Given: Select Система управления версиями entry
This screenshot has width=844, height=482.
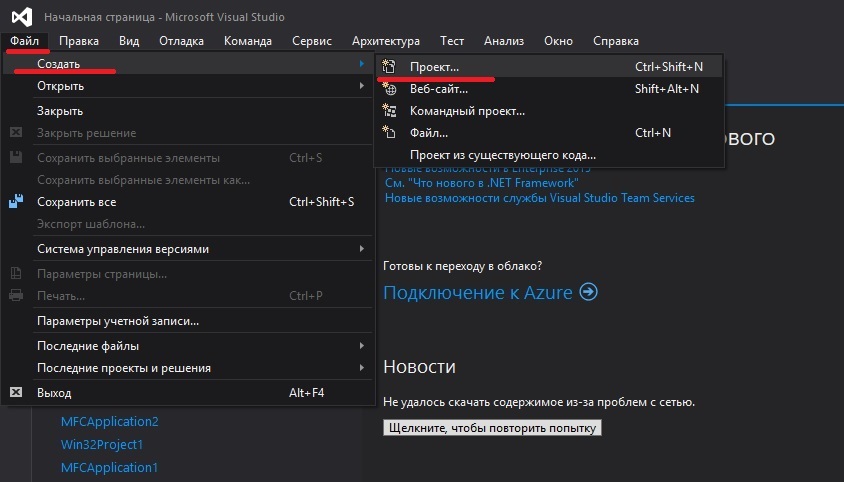Looking at the screenshot, I should pos(187,248).
